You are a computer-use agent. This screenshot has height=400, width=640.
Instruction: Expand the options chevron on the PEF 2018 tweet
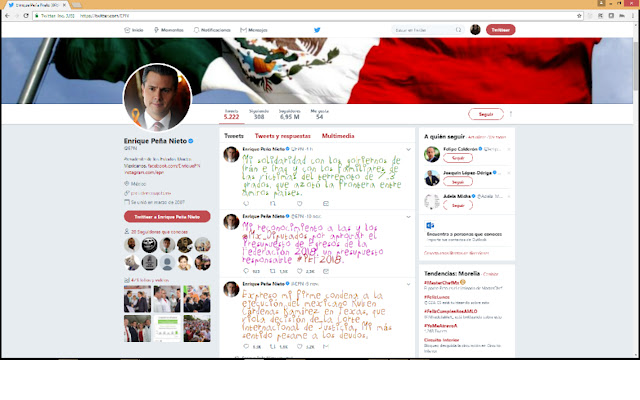(x=408, y=217)
